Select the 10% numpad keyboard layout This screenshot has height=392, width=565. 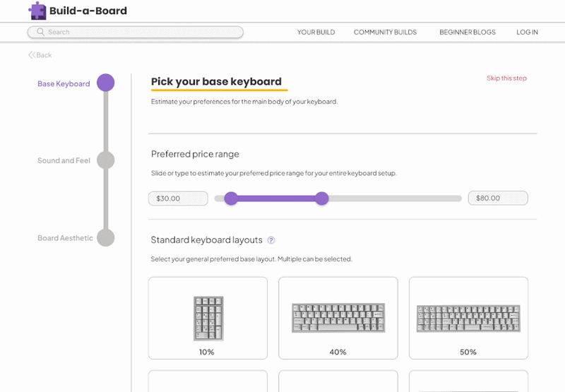pyautogui.click(x=208, y=318)
